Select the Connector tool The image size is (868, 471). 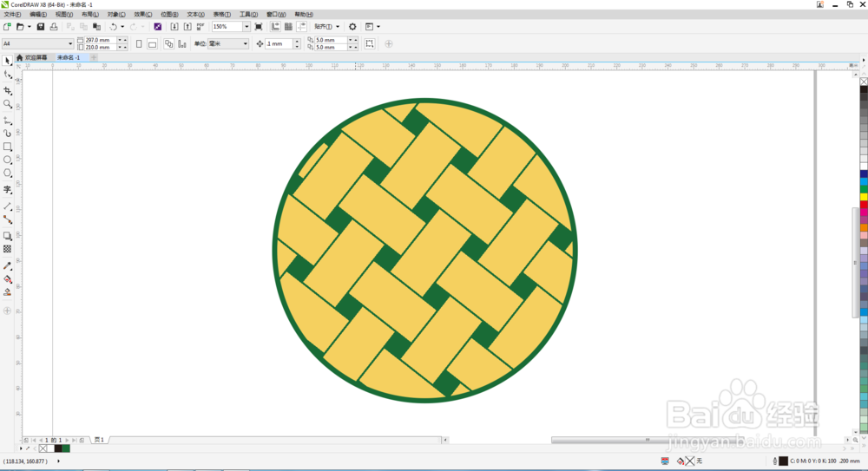7,219
